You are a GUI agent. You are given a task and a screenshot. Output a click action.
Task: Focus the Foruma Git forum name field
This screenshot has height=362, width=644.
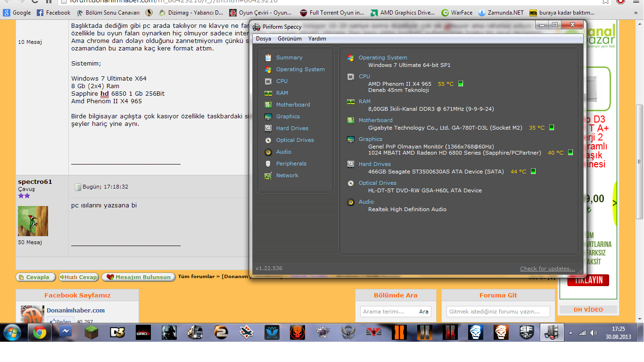[498, 312]
